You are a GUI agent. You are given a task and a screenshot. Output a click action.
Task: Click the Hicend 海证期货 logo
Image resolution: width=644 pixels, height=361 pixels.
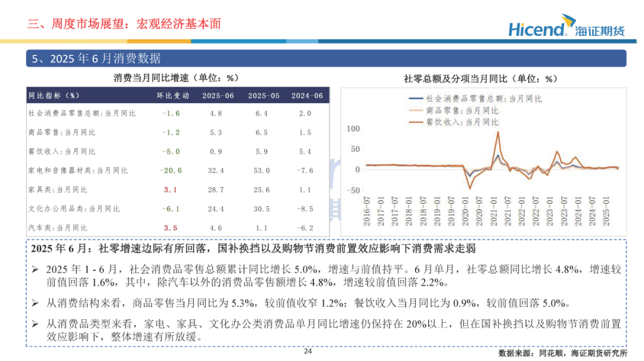tap(567, 26)
